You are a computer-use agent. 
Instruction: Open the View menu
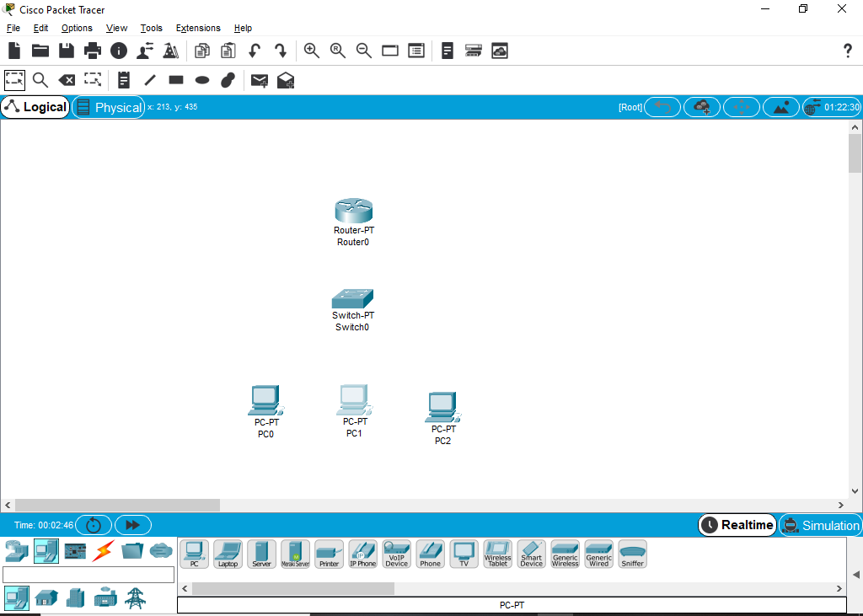pyautogui.click(x=116, y=28)
